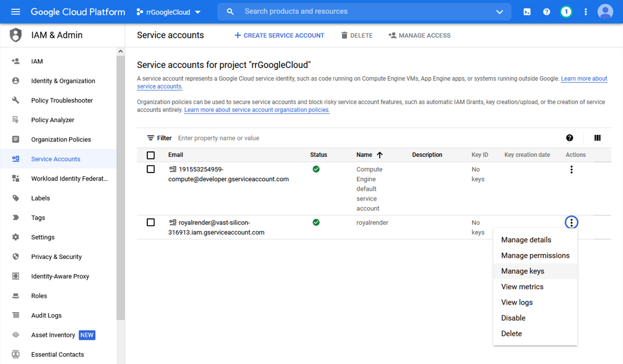Select View logs in actions menu
This screenshot has height=364, width=623.
pyautogui.click(x=535, y=303)
